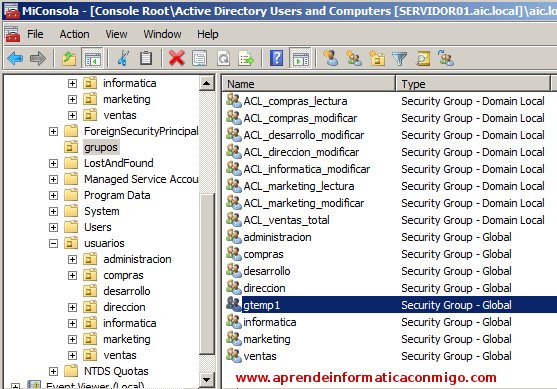The image size is (557, 389).
Task: Open Properties toolbar icon
Action: pyautogui.click(x=200, y=58)
